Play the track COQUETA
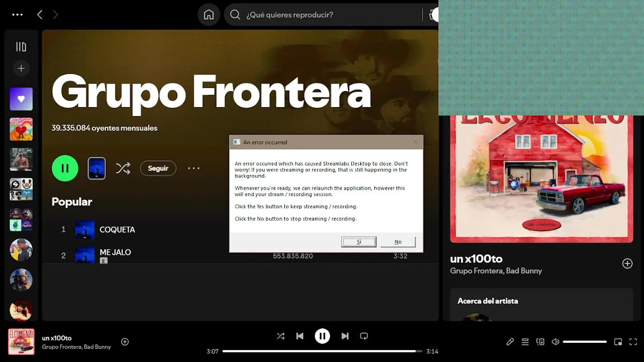Screen dimensions: 644x362 (x=117, y=229)
